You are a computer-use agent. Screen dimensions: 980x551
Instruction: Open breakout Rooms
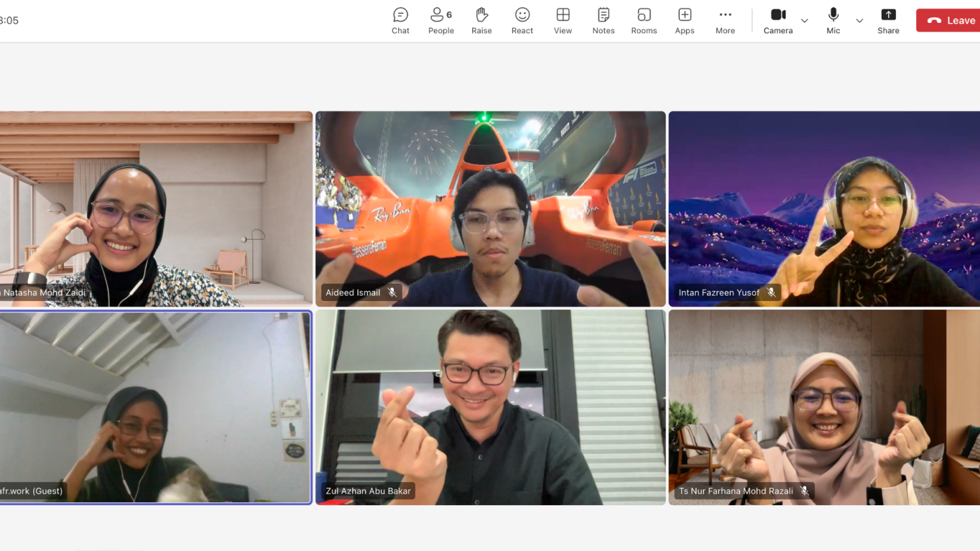click(x=644, y=20)
